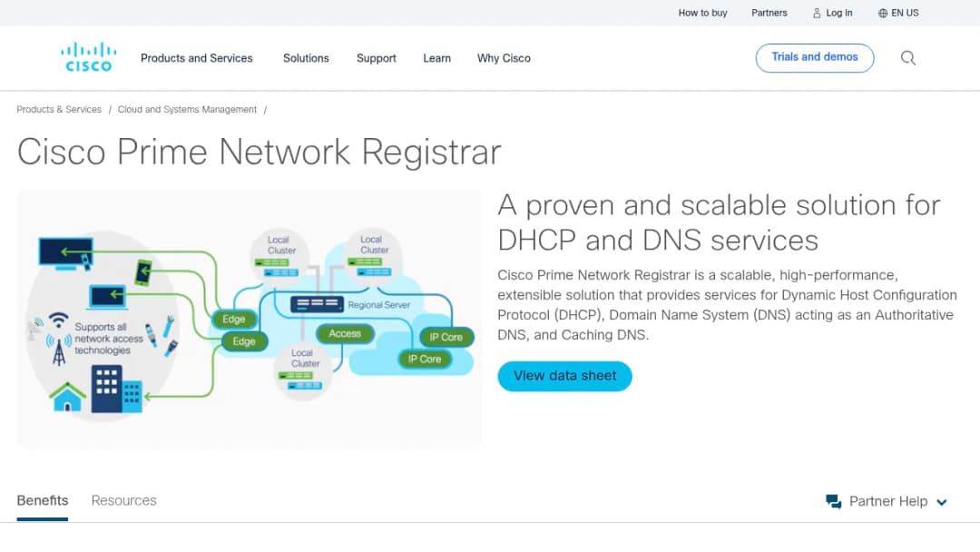Open the How to buy link
The image size is (980, 552).
coord(702,13)
